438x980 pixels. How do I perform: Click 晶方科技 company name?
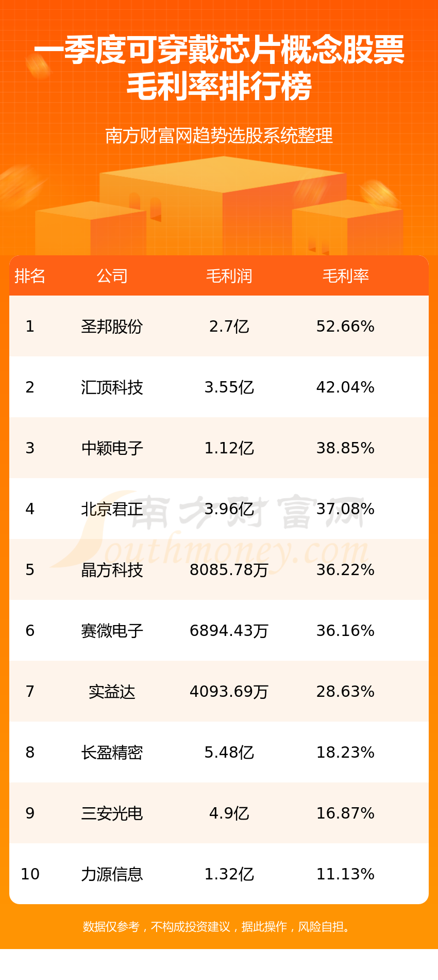click(112, 570)
